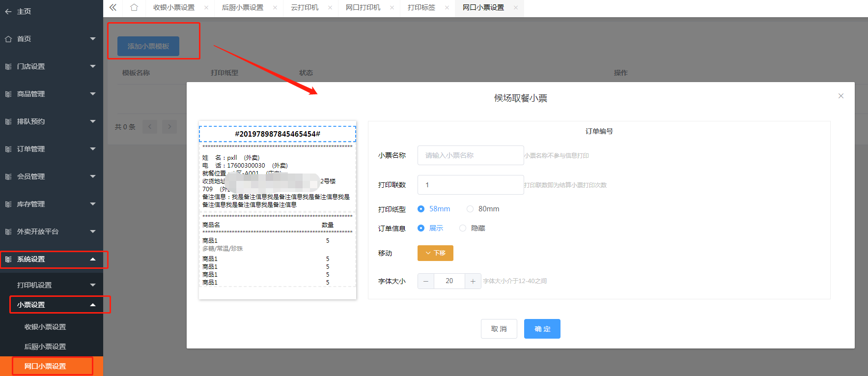The height and width of the screenshot is (376, 868).
Task: Click the 添加小票模板 button
Action: [148, 46]
